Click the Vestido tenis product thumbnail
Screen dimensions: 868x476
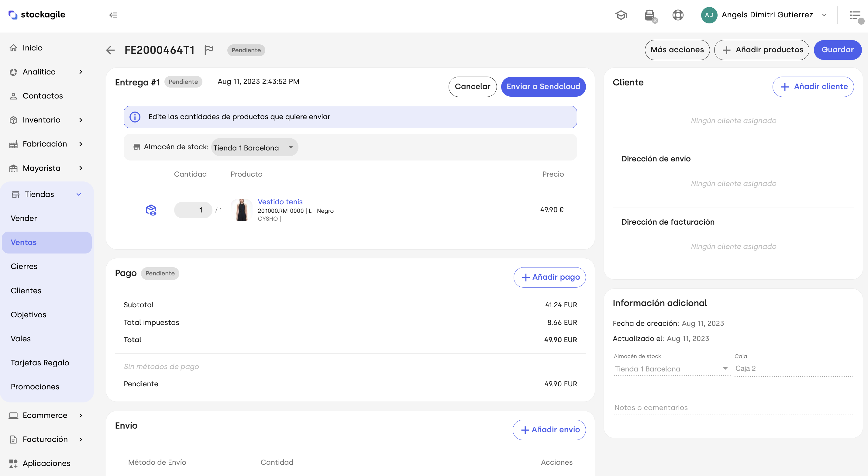click(242, 210)
